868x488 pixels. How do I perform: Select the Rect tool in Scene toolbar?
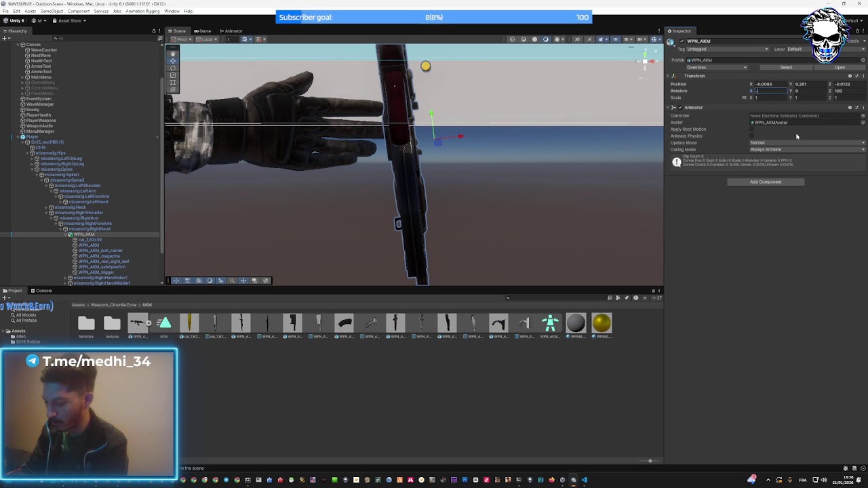(173, 82)
